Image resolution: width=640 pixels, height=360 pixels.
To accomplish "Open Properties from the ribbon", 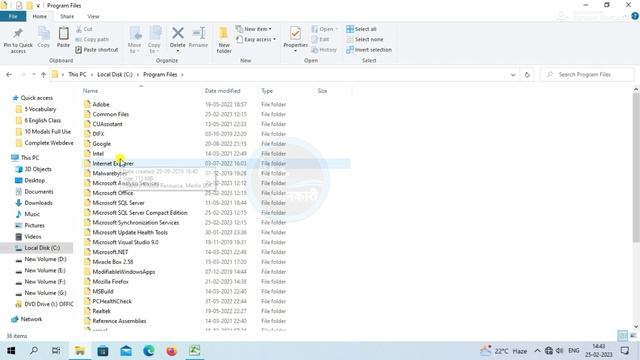I will click(x=296, y=39).
